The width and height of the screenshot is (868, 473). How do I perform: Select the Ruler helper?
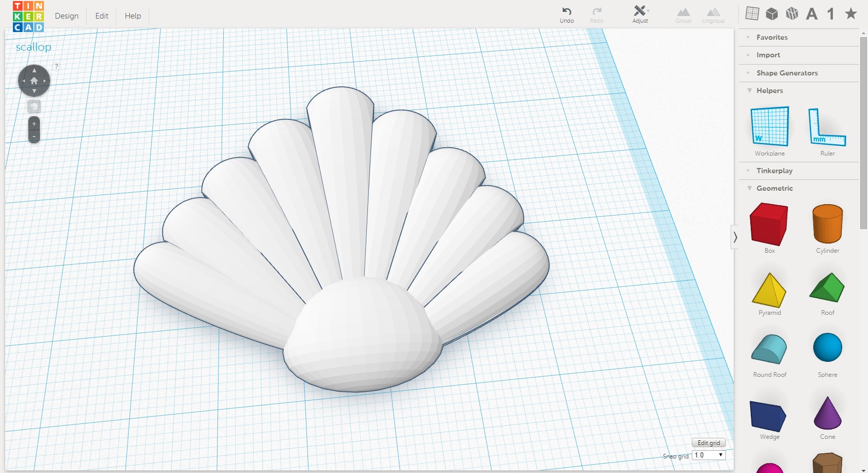[827, 131]
